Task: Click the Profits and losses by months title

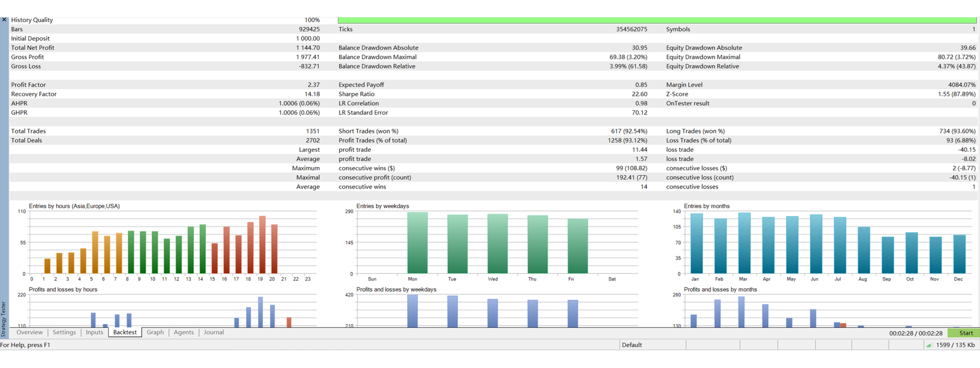Action: coord(720,289)
